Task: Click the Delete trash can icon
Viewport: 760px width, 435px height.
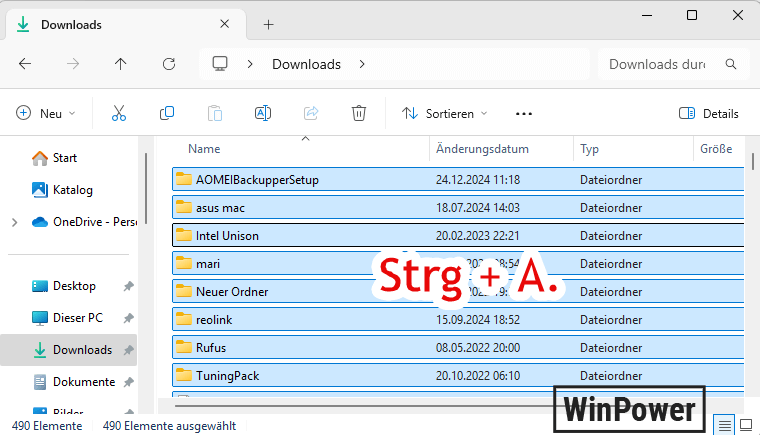Action: click(359, 113)
